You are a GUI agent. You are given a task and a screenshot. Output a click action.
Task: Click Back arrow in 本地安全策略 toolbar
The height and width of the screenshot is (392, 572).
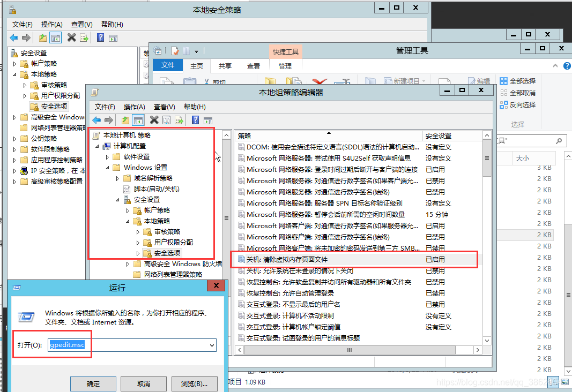pos(14,37)
